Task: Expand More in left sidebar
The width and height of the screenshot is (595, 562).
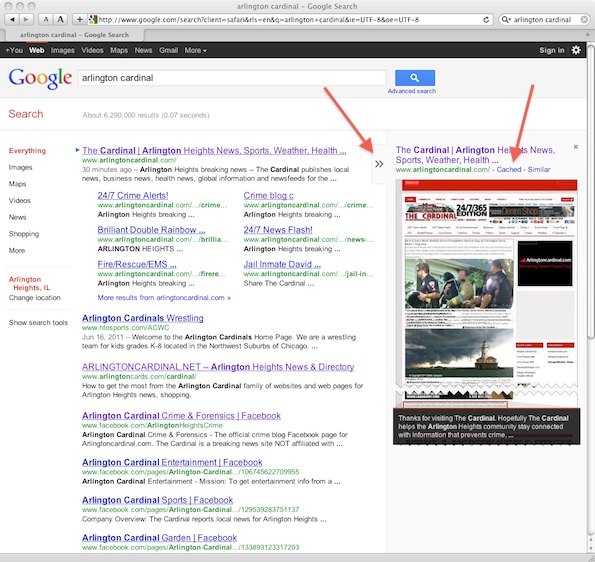Action: (17, 250)
